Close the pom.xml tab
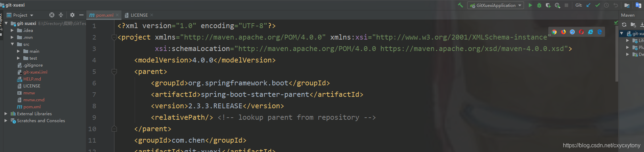This screenshot has width=644, height=152. coord(117,15)
